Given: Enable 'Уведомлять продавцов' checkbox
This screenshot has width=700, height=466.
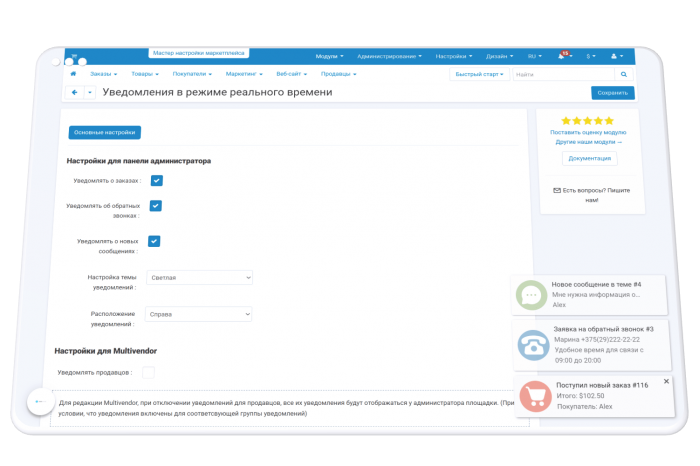Looking at the screenshot, I should [148, 372].
